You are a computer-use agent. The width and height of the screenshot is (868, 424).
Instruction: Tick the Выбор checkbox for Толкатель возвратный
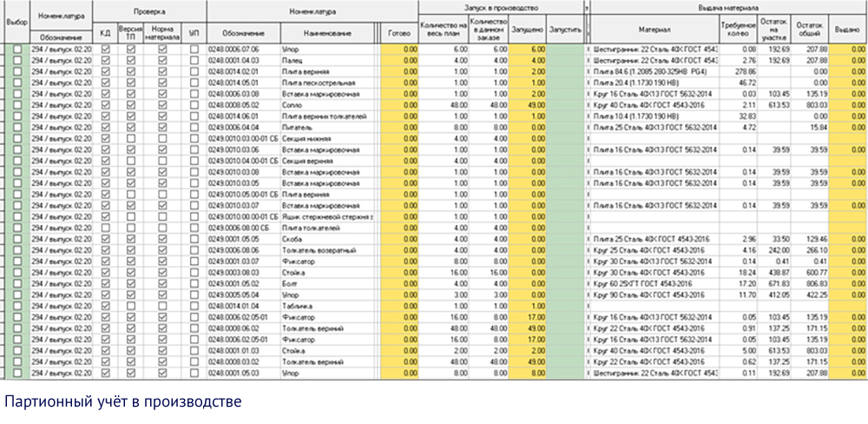pos(17,250)
